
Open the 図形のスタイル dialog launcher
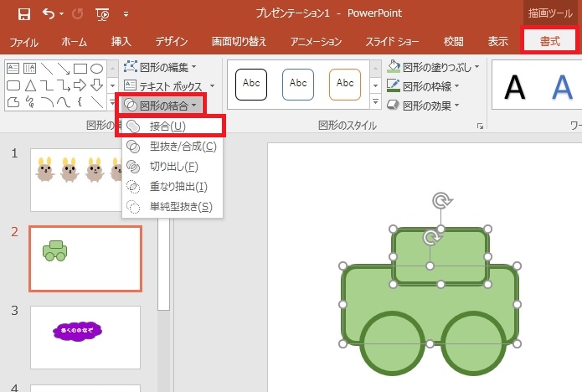[x=480, y=126]
